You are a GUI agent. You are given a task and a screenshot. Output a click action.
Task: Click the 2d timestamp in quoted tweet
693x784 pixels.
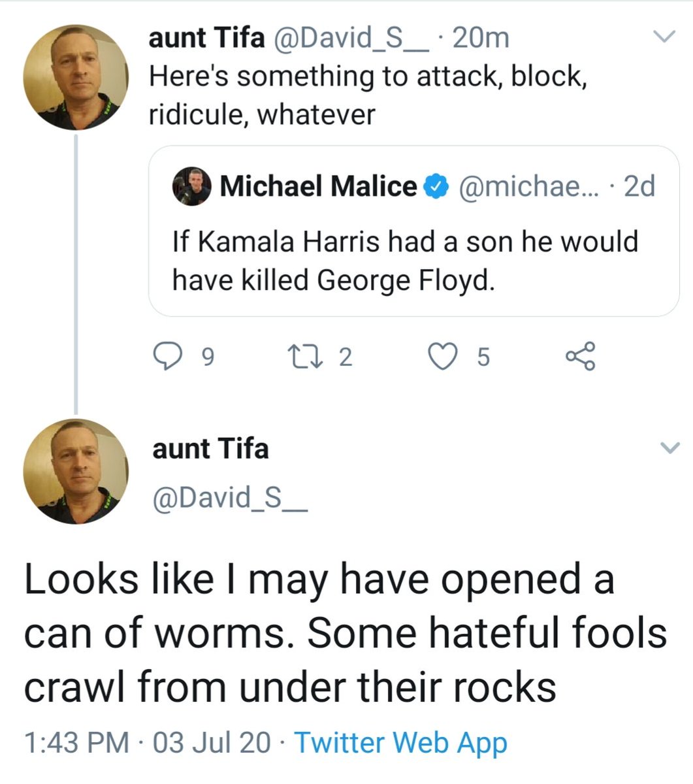click(639, 187)
